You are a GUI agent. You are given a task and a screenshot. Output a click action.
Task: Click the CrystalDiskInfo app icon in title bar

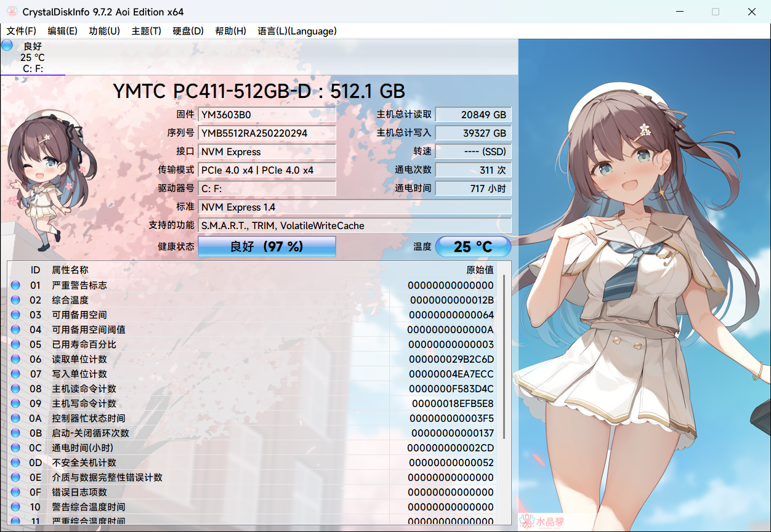pos(12,12)
